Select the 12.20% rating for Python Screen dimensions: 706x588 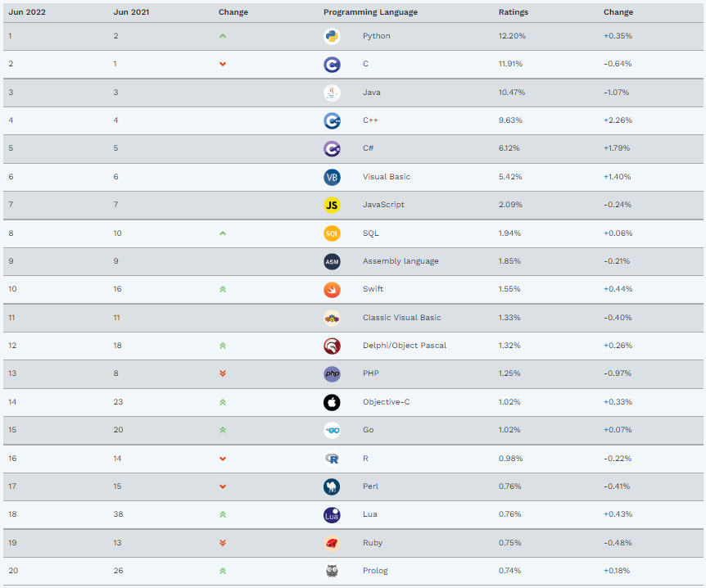512,36
